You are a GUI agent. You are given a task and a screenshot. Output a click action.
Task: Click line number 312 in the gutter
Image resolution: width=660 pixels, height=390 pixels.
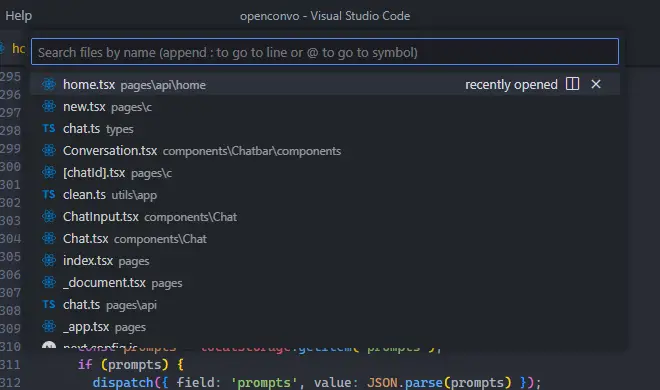10,382
